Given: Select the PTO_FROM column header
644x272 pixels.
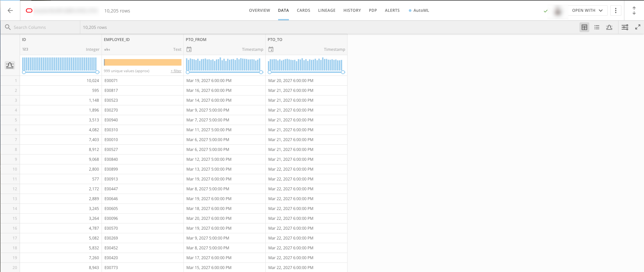Looking at the screenshot, I should [196, 39].
